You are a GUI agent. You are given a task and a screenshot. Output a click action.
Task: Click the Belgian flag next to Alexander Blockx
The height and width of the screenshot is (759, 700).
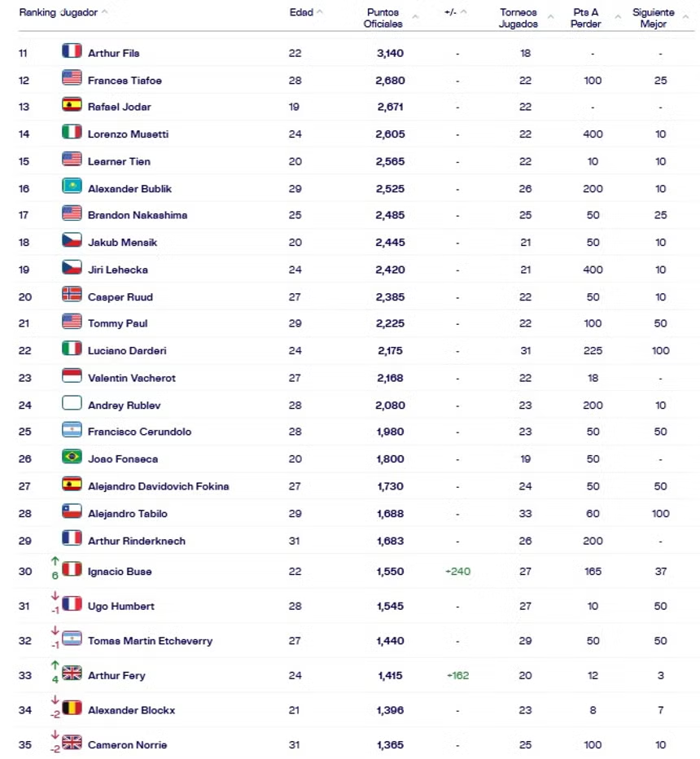click(72, 709)
